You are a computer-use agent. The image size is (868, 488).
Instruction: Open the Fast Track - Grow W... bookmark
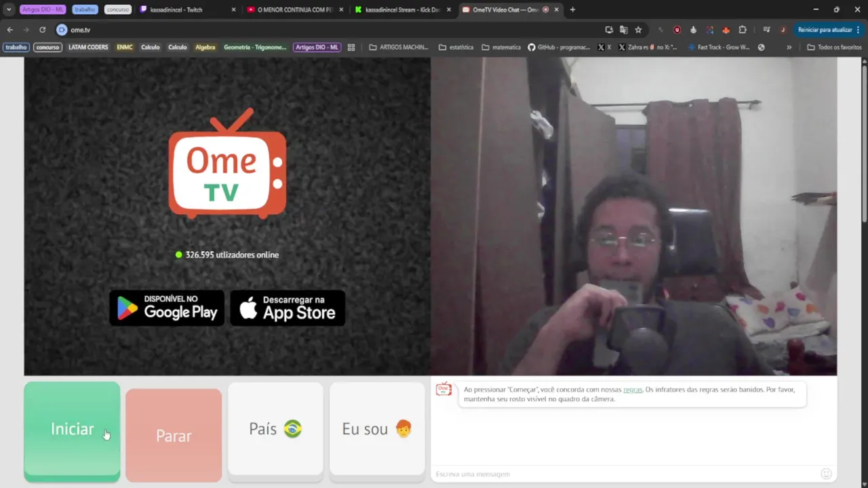pyautogui.click(x=719, y=47)
